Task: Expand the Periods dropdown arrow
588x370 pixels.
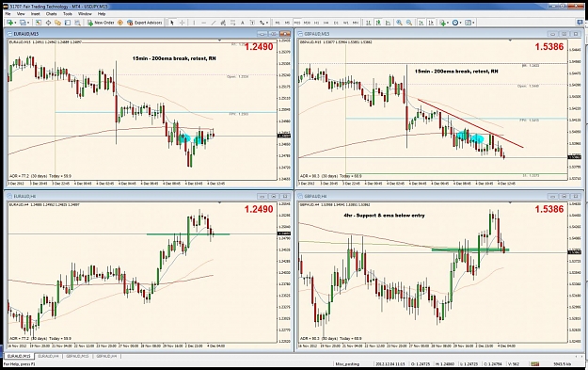Action: click(x=460, y=23)
